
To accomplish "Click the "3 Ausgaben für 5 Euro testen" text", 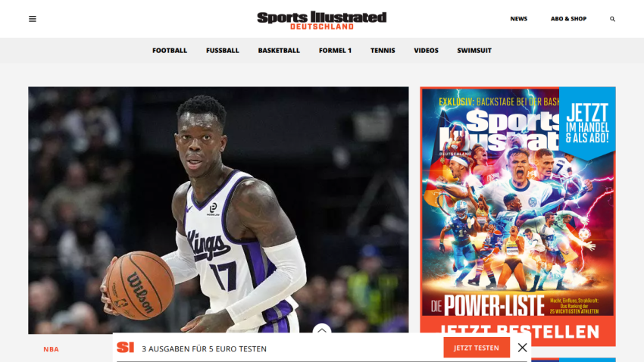I will tap(204, 349).
